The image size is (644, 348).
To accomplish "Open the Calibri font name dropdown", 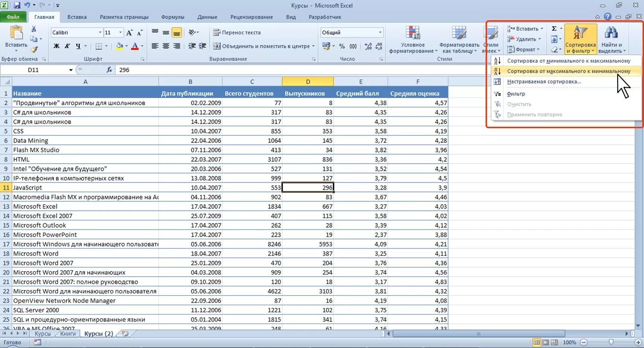I will (100, 33).
